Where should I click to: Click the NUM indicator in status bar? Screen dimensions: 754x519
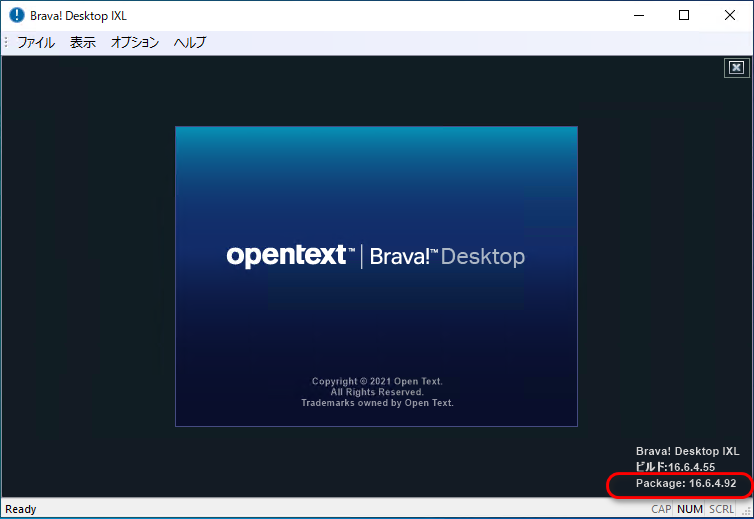pos(690,509)
